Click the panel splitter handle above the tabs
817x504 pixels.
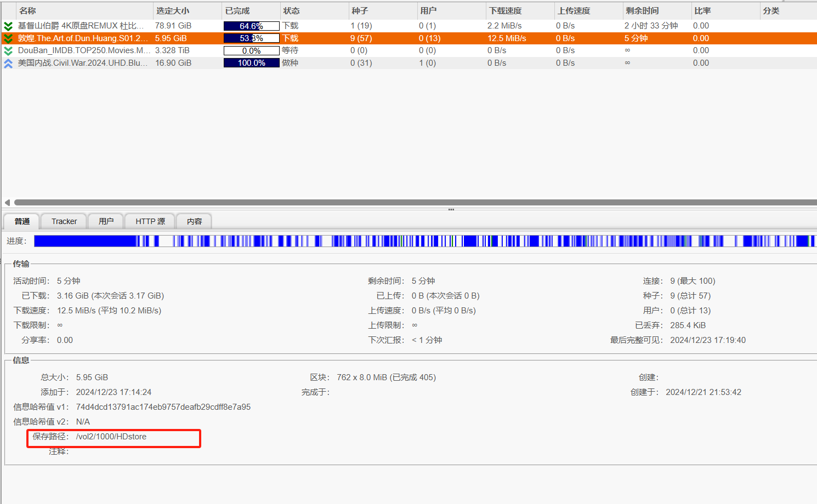tap(451, 209)
